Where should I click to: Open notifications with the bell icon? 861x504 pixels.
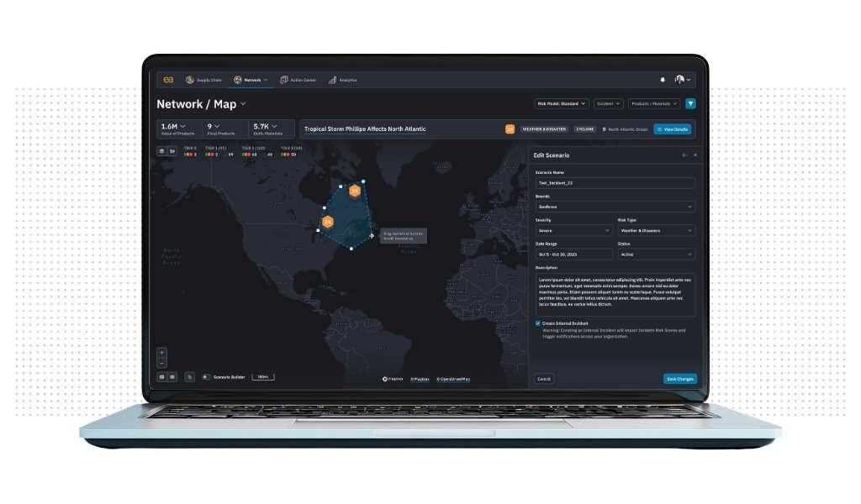663,80
